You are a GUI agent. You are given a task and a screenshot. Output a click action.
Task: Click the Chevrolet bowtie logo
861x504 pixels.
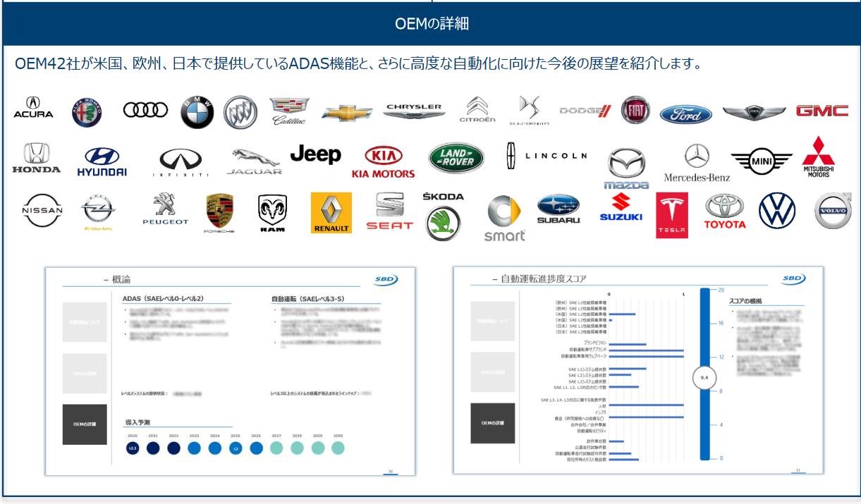[348, 113]
